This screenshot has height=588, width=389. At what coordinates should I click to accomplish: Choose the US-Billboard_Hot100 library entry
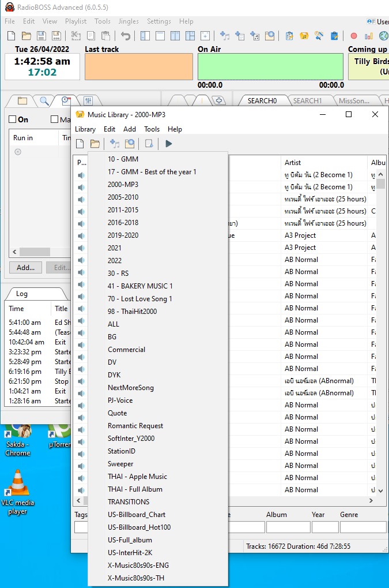point(158,527)
